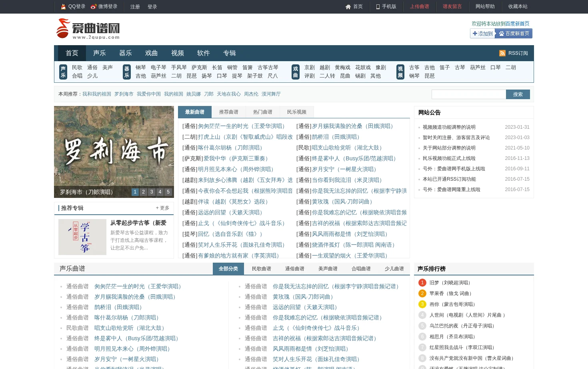Open the 罗刹海市 banner image
This screenshot has width=588, height=369.
tap(114, 152)
